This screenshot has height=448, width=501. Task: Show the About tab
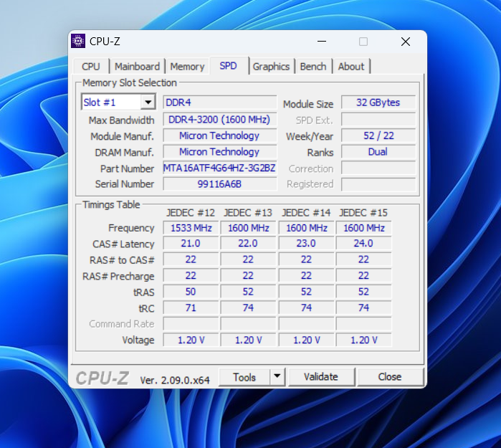pyautogui.click(x=351, y=67)
